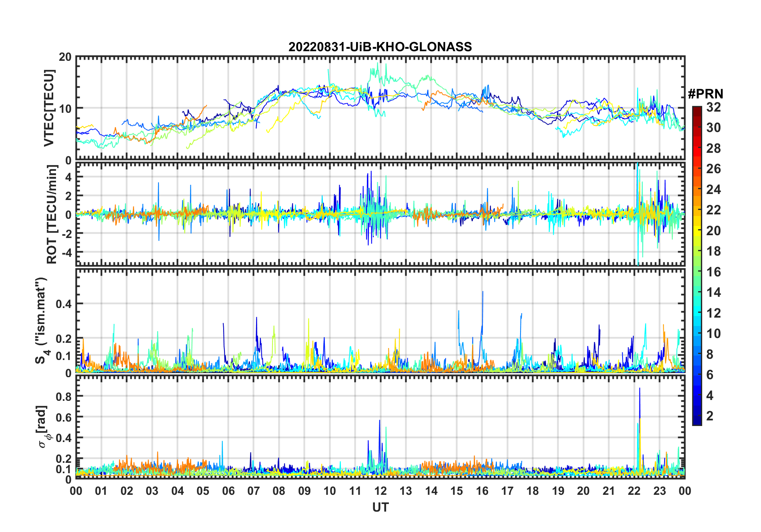Click hour tick 17 on UT axis
Viewport: 761px width, 532px height.
(507, 491)
